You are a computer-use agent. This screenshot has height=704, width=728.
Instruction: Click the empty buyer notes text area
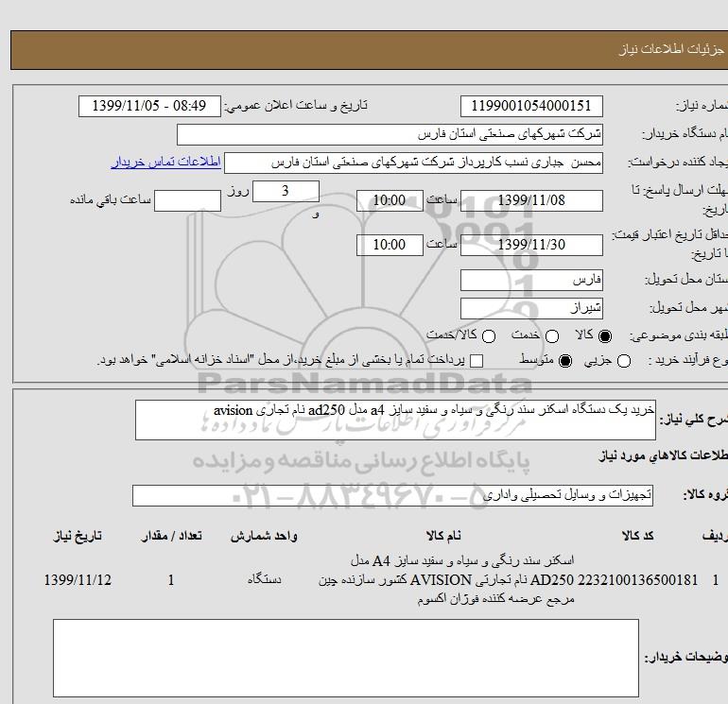(x=346, y=658)
